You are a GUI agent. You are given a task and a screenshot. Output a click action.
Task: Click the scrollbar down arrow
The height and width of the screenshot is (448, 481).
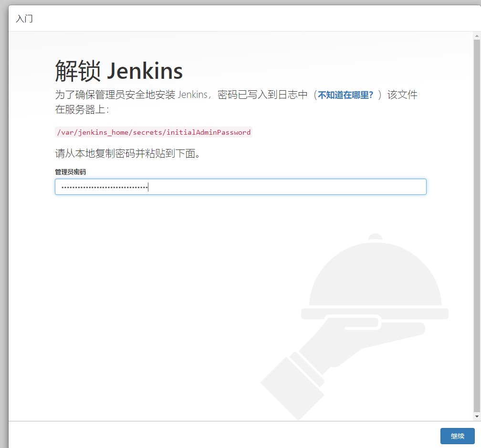476,416
